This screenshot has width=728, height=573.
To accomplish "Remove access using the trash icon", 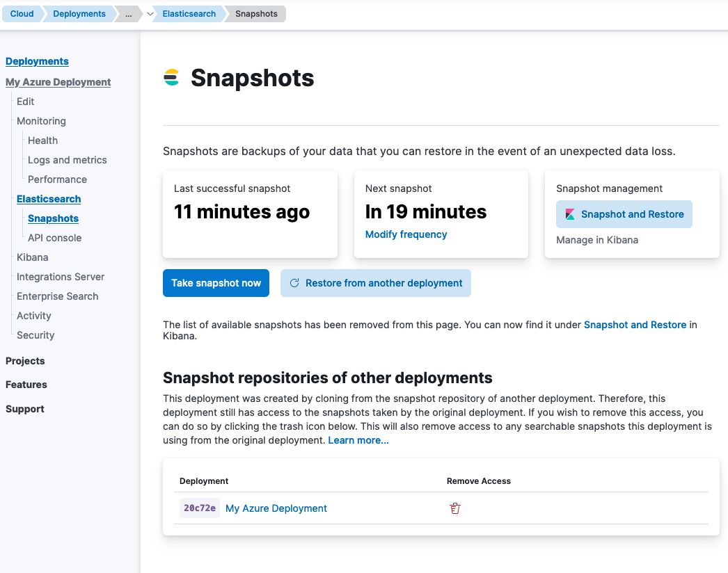I will (x=454, y=508).
